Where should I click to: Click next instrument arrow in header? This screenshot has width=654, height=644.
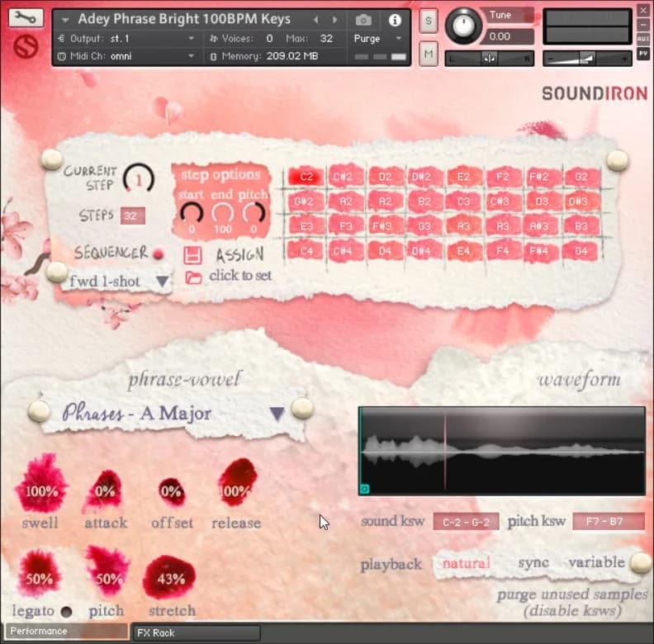coord(334,19)
